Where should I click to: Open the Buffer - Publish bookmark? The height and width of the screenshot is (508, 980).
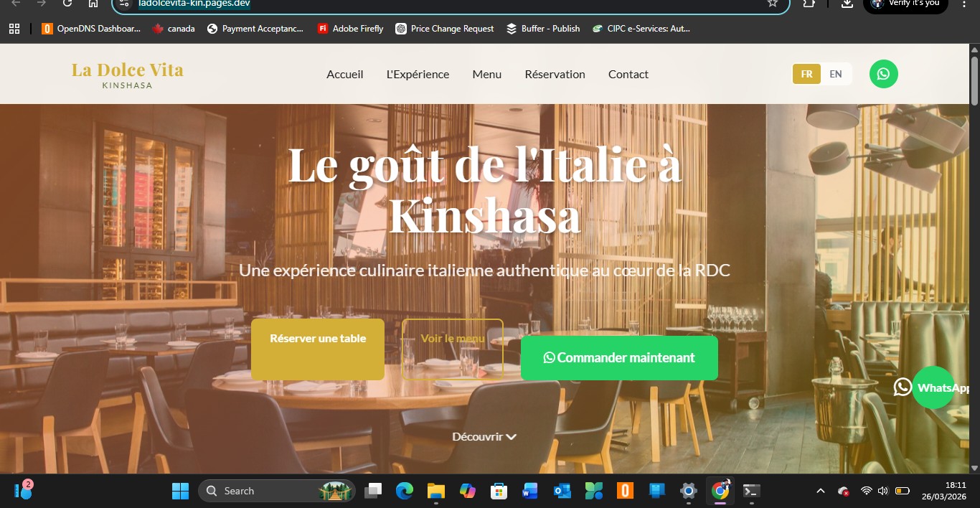coord(542,28)
